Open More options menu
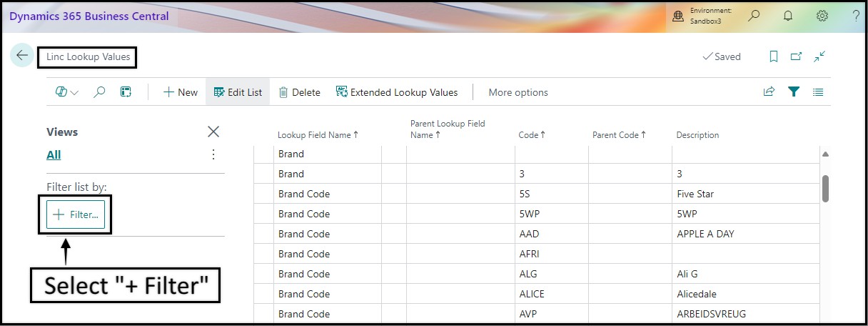 tap(518, 92)
